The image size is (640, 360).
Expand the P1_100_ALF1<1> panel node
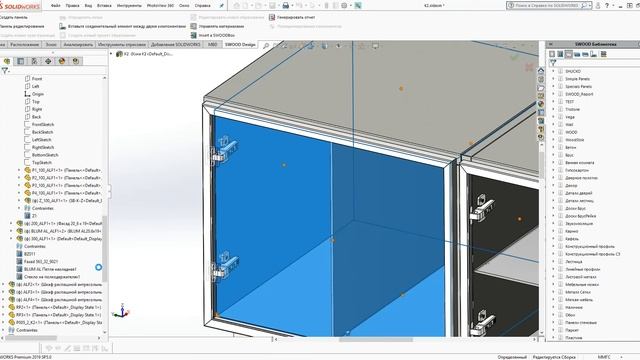pyautogui.click(x=19, y=170)
